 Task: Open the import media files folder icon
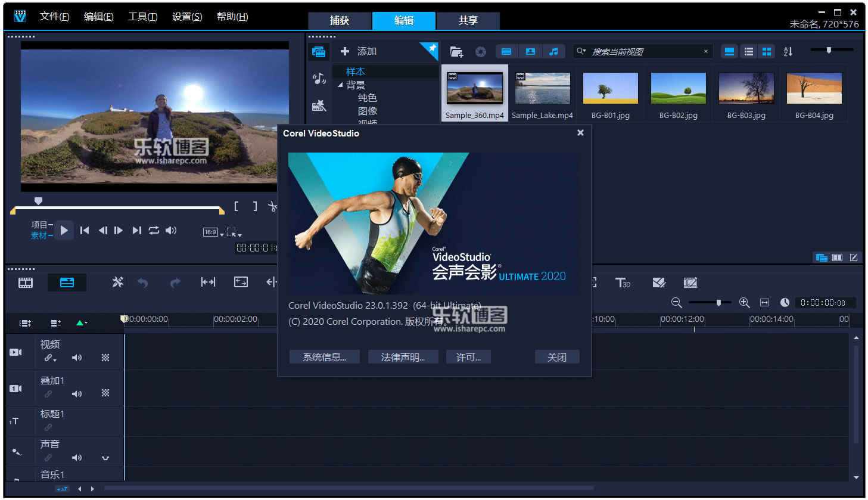click(x=456, y=51)
